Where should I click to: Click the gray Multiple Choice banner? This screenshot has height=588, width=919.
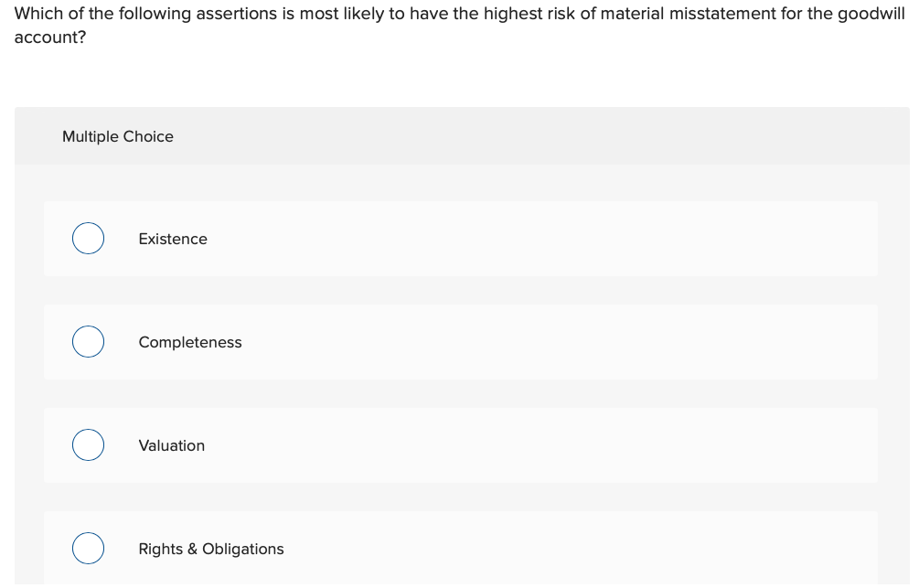coord(459,135)
